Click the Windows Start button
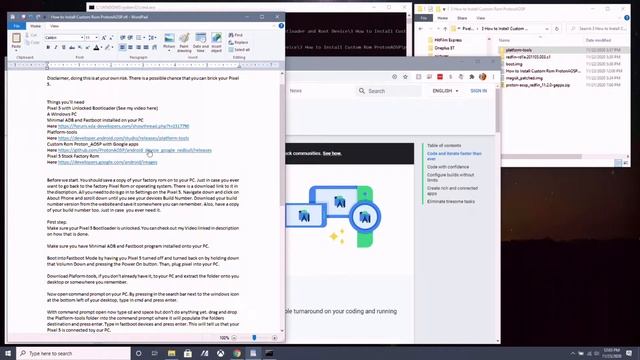The height and width of the screenshot is (360, 640). coord(8,353)
